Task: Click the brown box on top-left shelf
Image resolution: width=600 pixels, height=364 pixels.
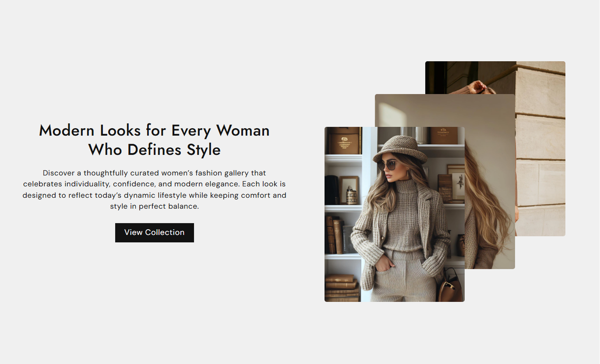Action: click(344, 140)
